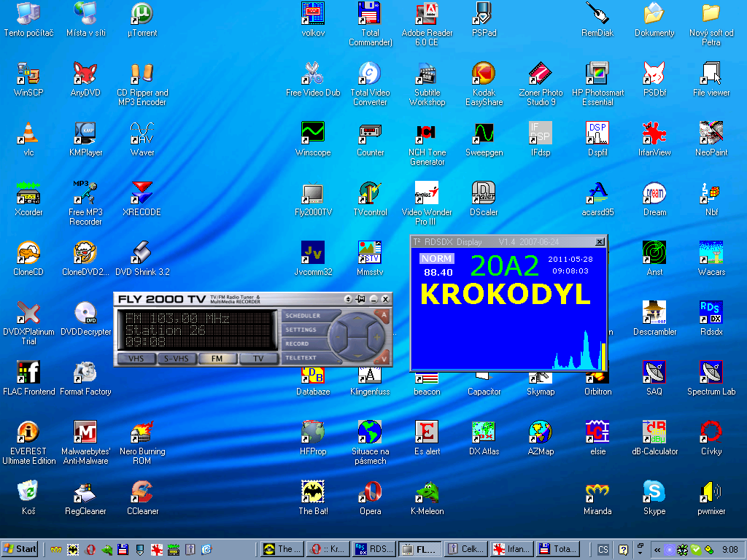The height and width of the screenshot is (560, 747).
Task: Open the Windows Start menu
Action: pos(20,549)
